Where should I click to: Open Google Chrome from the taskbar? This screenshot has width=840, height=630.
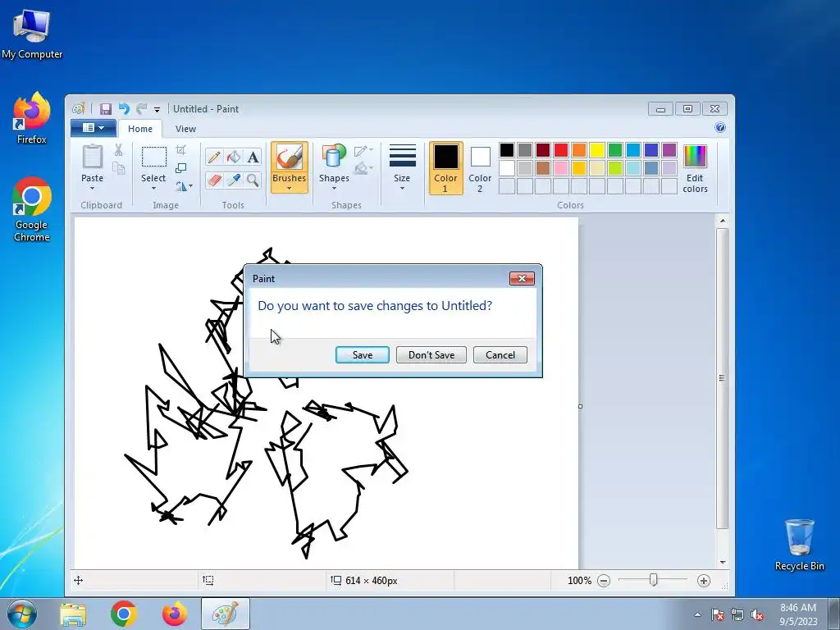tap(124, 614)
